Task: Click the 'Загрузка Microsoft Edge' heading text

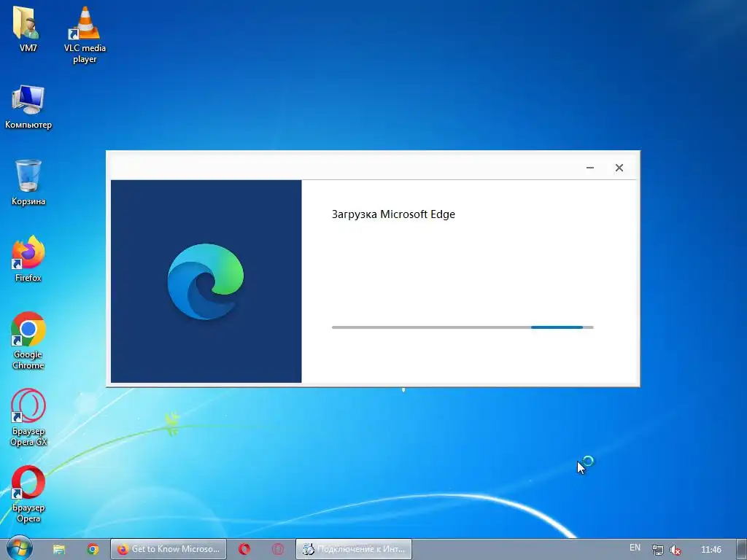Action: pyautogui.click(x=393, y=214)
